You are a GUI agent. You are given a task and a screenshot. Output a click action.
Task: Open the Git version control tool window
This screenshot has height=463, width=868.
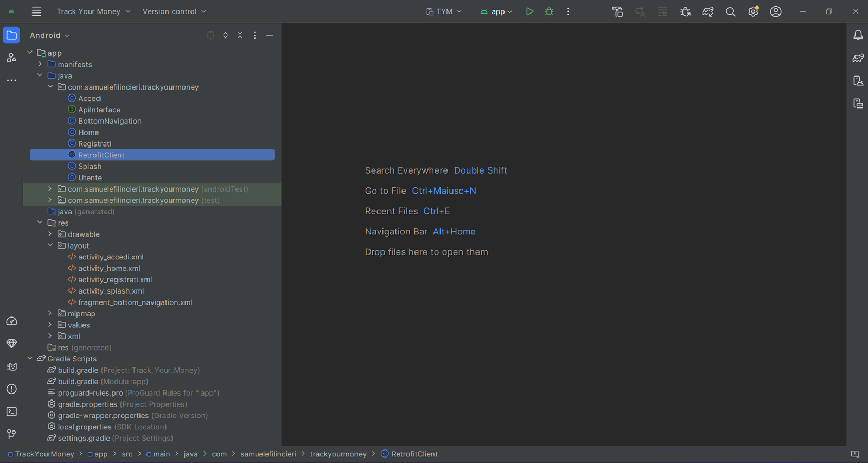click(11, 434)
